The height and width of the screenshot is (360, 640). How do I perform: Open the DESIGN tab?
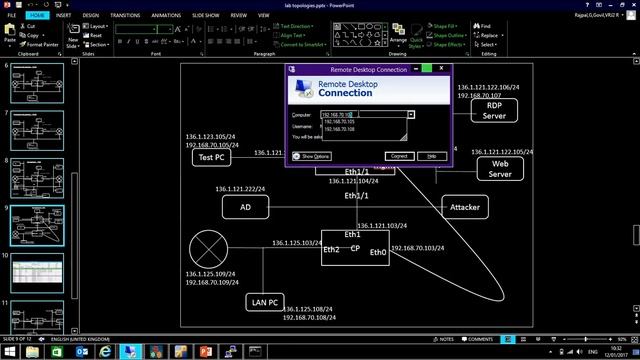[x=91, y=16]
